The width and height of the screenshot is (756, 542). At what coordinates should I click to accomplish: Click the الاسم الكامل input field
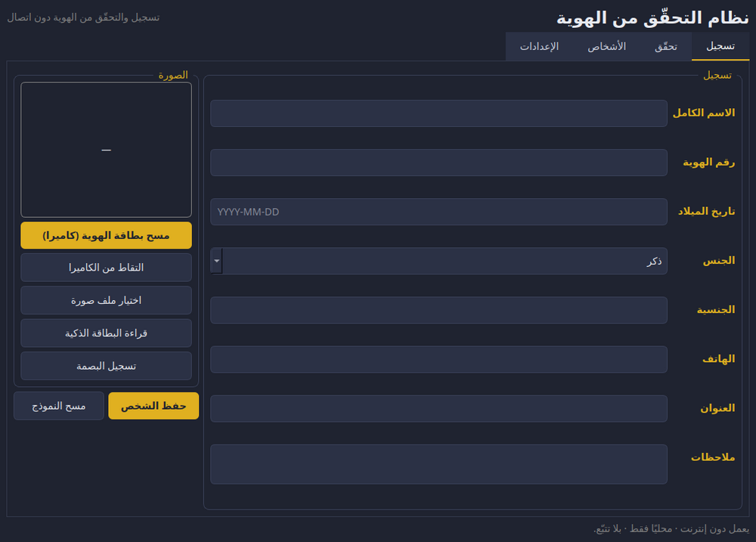click(438, 113)
